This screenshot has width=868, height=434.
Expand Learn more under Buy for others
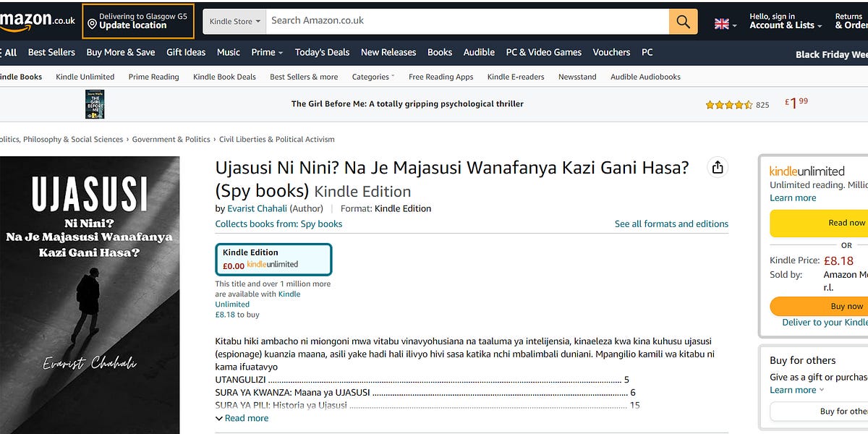click(790, 389)
